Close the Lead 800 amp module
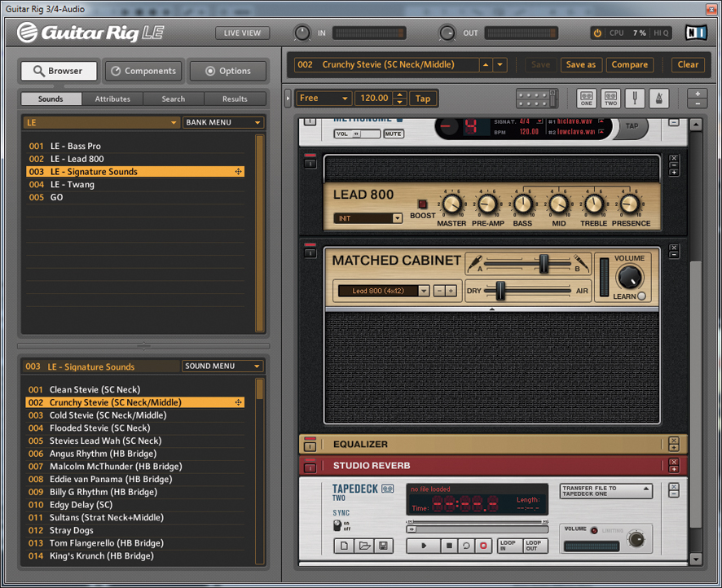This screenshot has width=722, height=588. [674, 158]
